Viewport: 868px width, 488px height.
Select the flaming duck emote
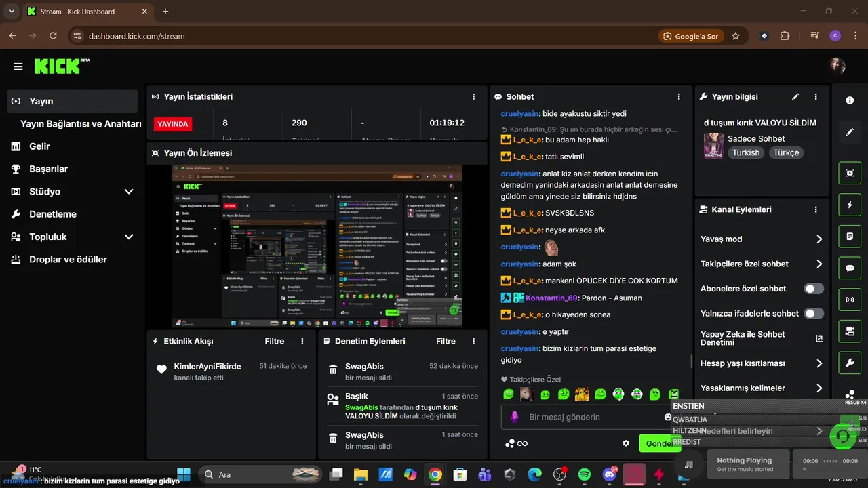tap(581, 394)
